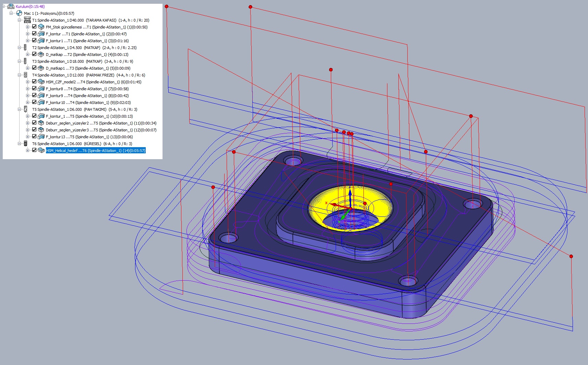Collapse the T2 D4.500 MATKAP tool group
Image resolution: width=588 pixels, height=365 pixels.
[x=20, y=47]
